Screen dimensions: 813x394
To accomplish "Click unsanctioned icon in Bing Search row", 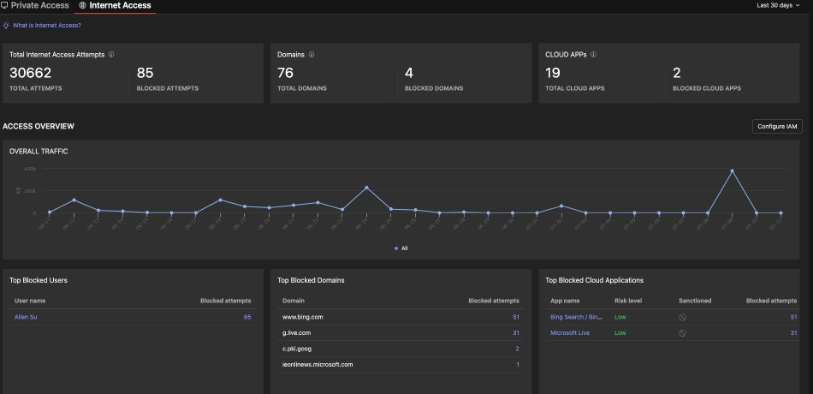I will click(x=682, y=317).
